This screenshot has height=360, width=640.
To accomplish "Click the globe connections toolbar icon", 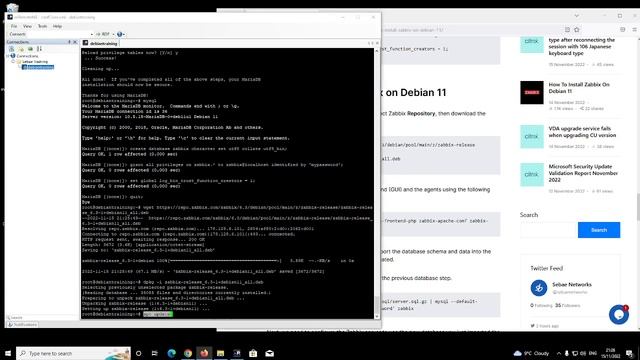I will coord(120,34).
